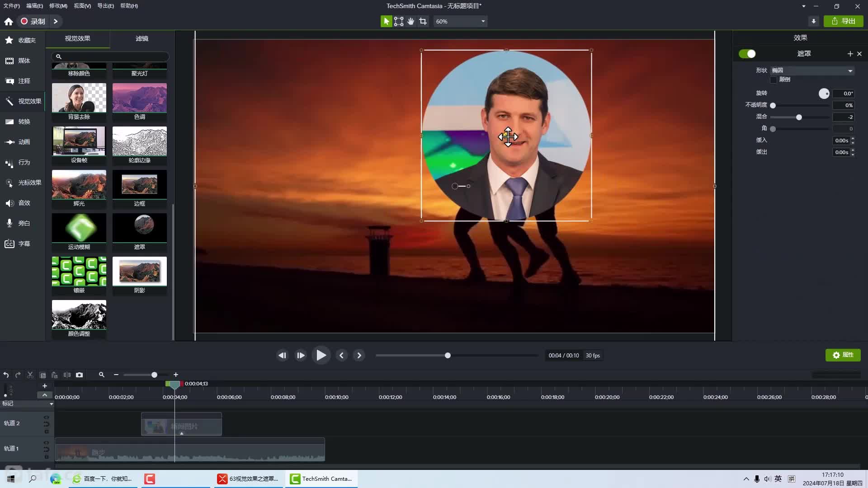Take a snapshot with camera icon
The height and width of the screenshot is (488, 868).
click(x=80, y=375)
